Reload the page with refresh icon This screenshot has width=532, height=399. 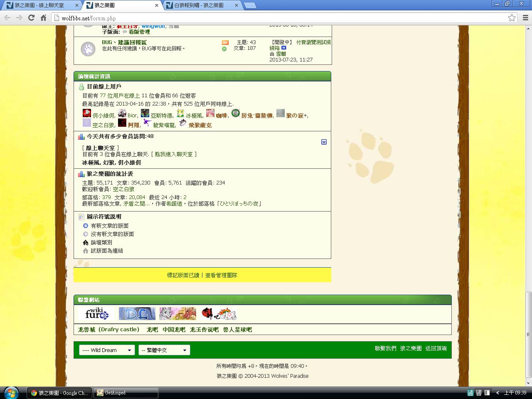(x=31, y=18)
